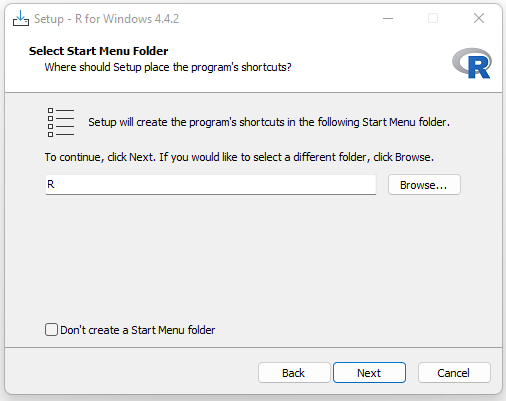The height and width of the screenshot is (401, 506).
Task: Minimize the Setup window
Action: tap(388, 18)
